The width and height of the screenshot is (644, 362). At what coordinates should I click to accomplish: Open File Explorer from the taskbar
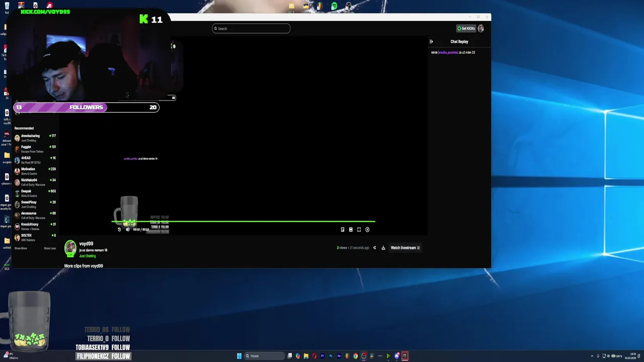306,356
